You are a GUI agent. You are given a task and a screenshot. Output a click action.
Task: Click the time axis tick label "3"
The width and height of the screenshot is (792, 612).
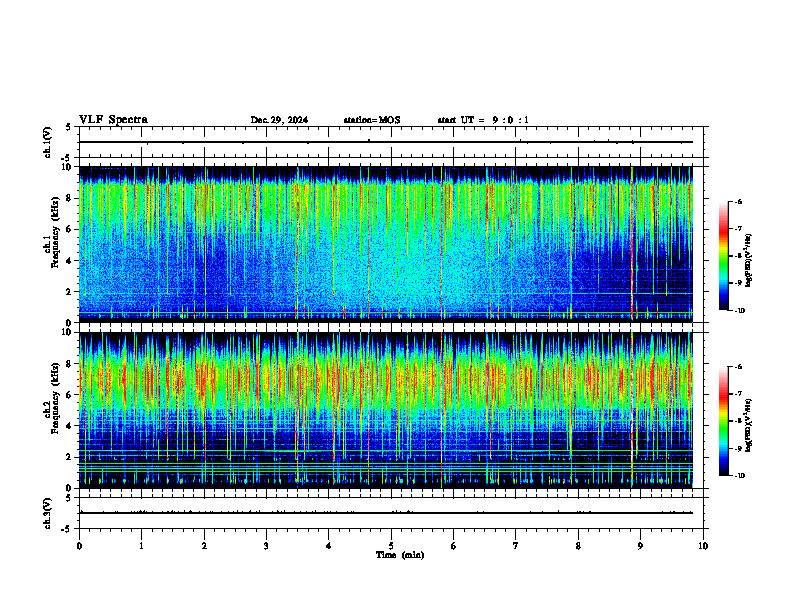point(266,546)
